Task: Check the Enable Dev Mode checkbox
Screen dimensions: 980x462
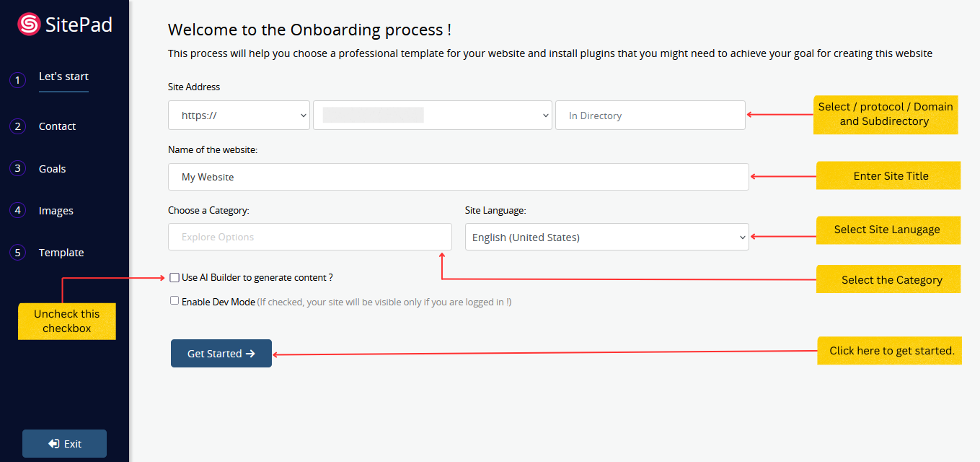Action: 175,301
